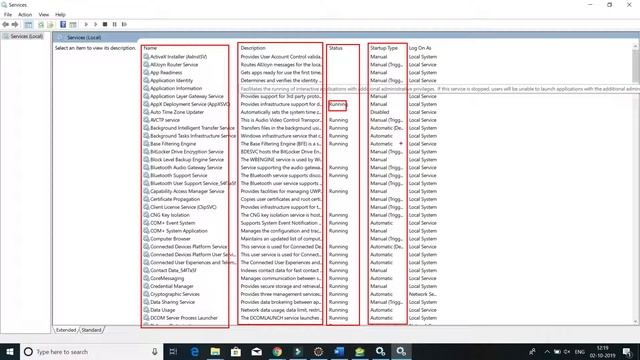Select Services (Local) in the console tree
Screen dimensions: 640x360
pos(27,36)
